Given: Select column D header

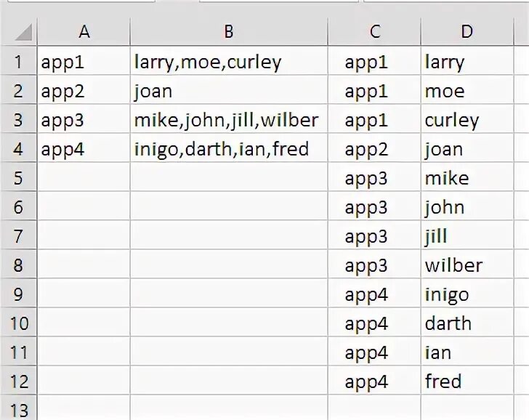Looking at the screenshot, I should (467, 31).
